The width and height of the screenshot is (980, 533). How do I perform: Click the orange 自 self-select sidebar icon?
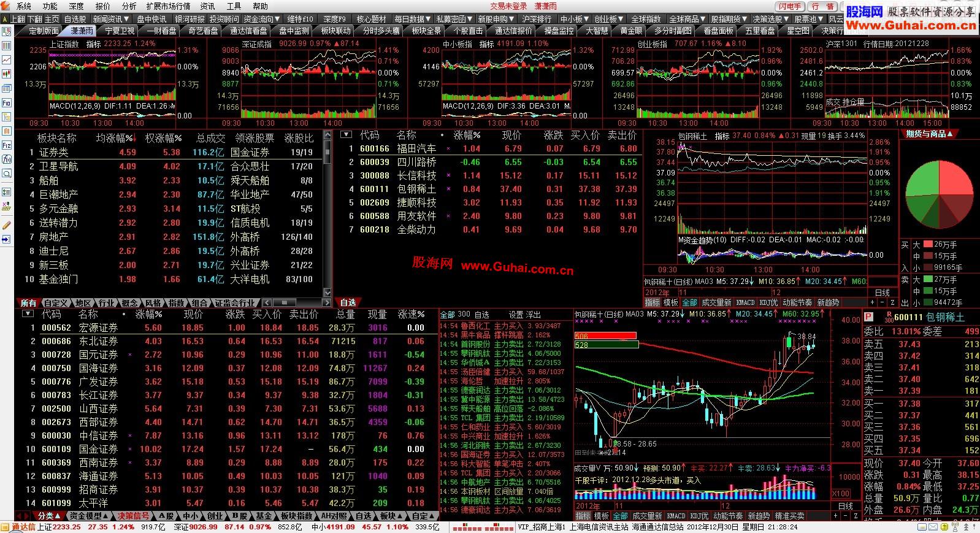(x=7, y=131)
